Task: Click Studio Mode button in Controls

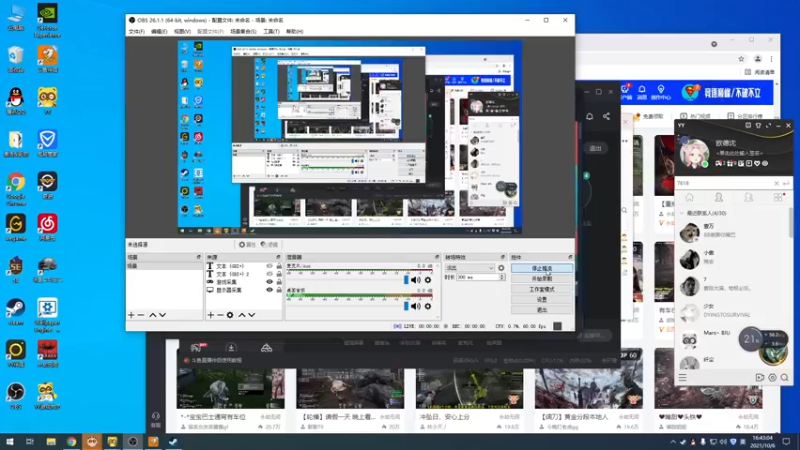Action: click(x=542, y=289)
